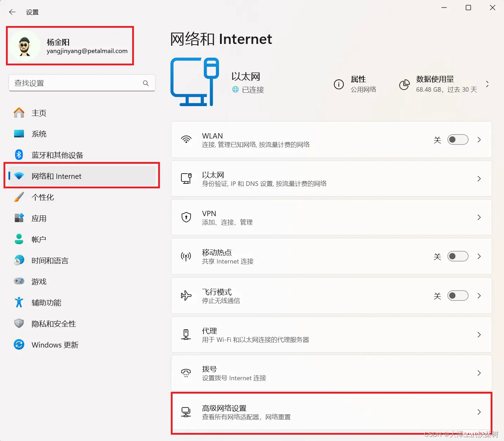Viewport: 504px width, 441px height.
Task: Click the pie chart icon for 数据使用量
Action: click(404, 84)
